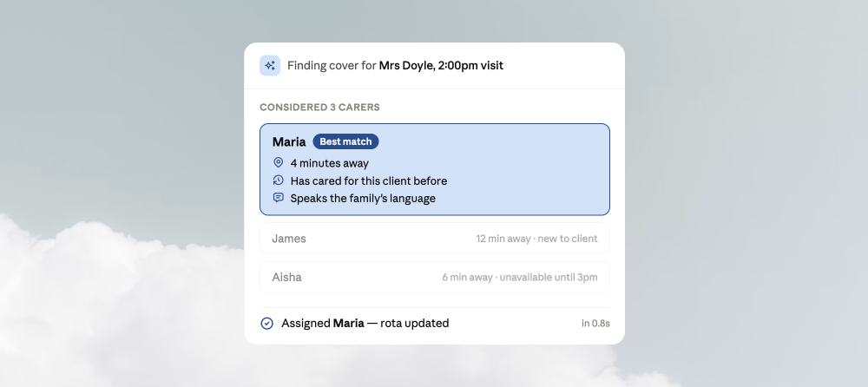Click 'Assigned Maria — rota updated' status
The height and width of the screenshot is (387, 868).
pyautogui.click(x=365, y=324)
